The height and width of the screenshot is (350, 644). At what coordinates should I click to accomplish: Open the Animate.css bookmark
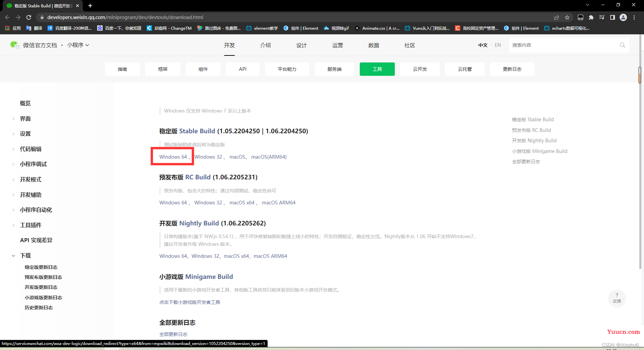tap(377, 28)
